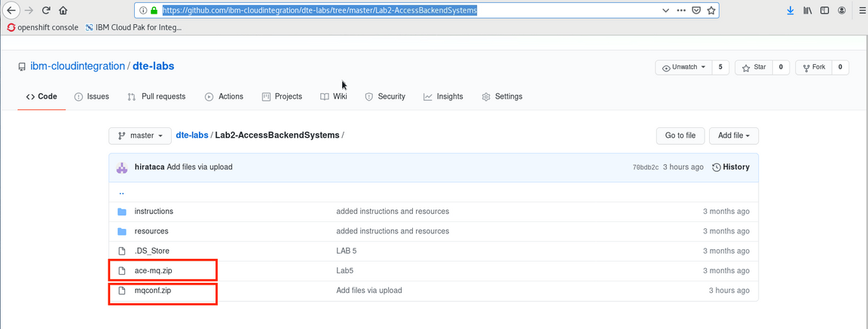Screen dimensions: 868x329
Task: Click the hirataca author name
Action: coord(149,167)
